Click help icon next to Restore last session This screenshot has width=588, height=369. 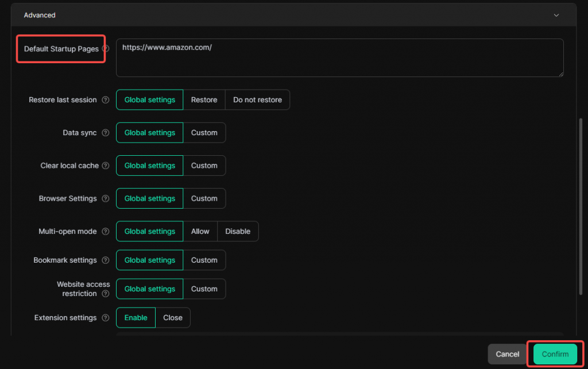click(105, 100)
